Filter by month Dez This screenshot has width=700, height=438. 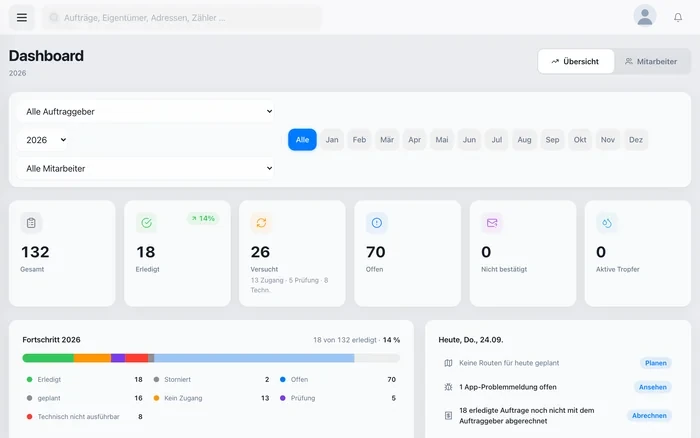point(636,140)
